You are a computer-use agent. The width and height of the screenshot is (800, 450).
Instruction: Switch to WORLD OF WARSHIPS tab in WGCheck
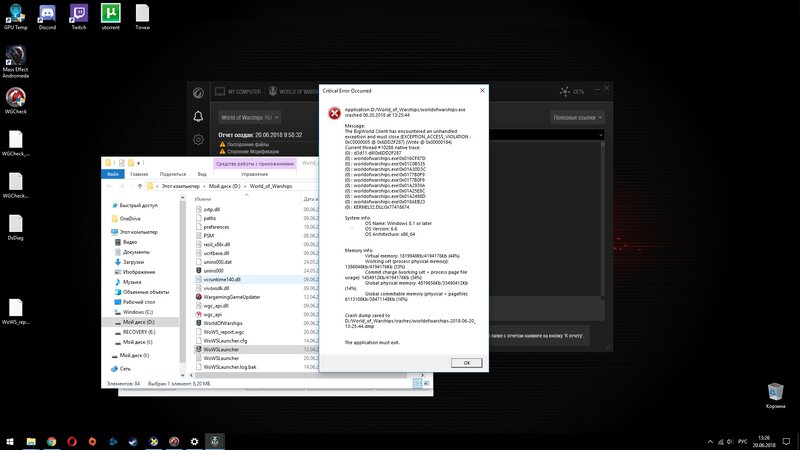point(293,91)
